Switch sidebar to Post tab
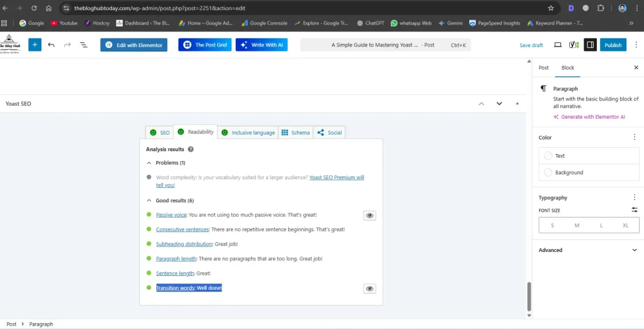The image size is (644, 330). (x=543, y=68)
